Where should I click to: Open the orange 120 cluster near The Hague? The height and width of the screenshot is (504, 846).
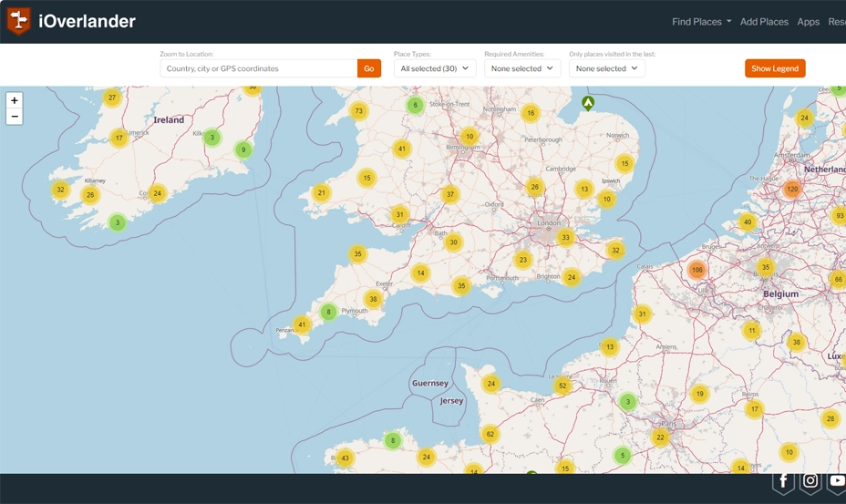click(792, 190)
